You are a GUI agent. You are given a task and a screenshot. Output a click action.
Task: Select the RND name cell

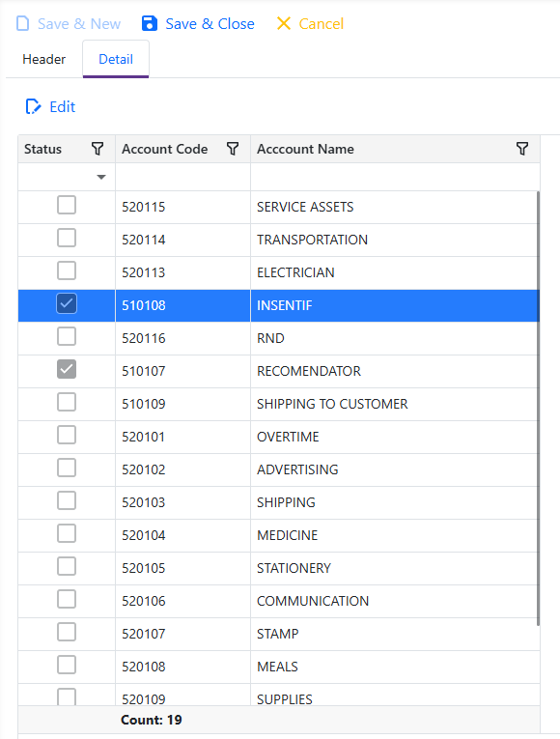[x=394, y=338]
